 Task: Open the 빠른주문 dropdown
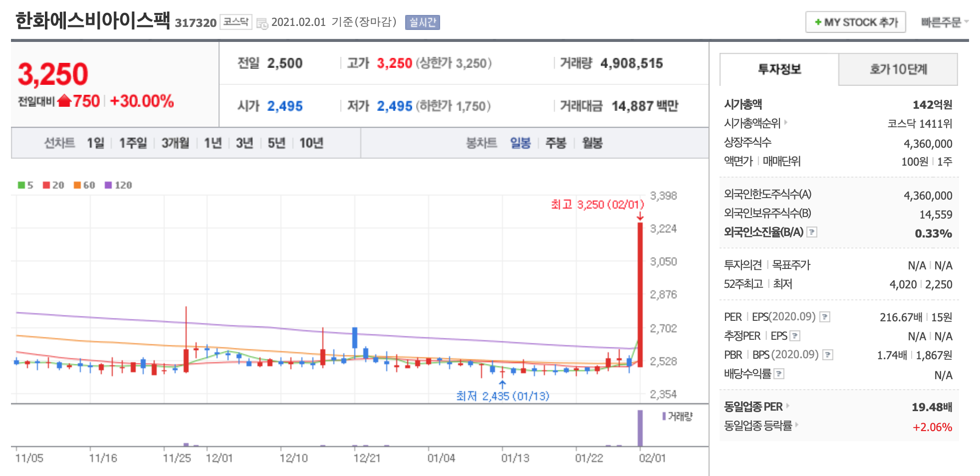pos(944,22)
